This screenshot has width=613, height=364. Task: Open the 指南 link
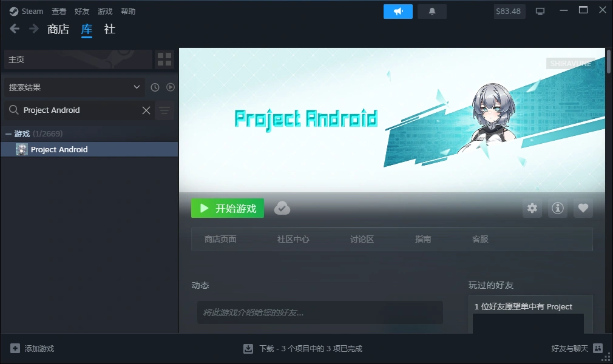point(423,239)
